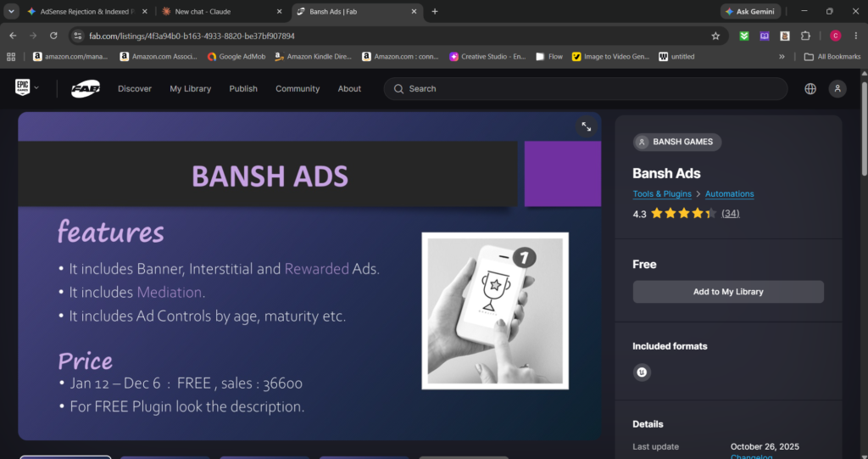
Task: Open the Amazon.com Associates bookmark
Action: pyautogui.click(x=159, y=57)
